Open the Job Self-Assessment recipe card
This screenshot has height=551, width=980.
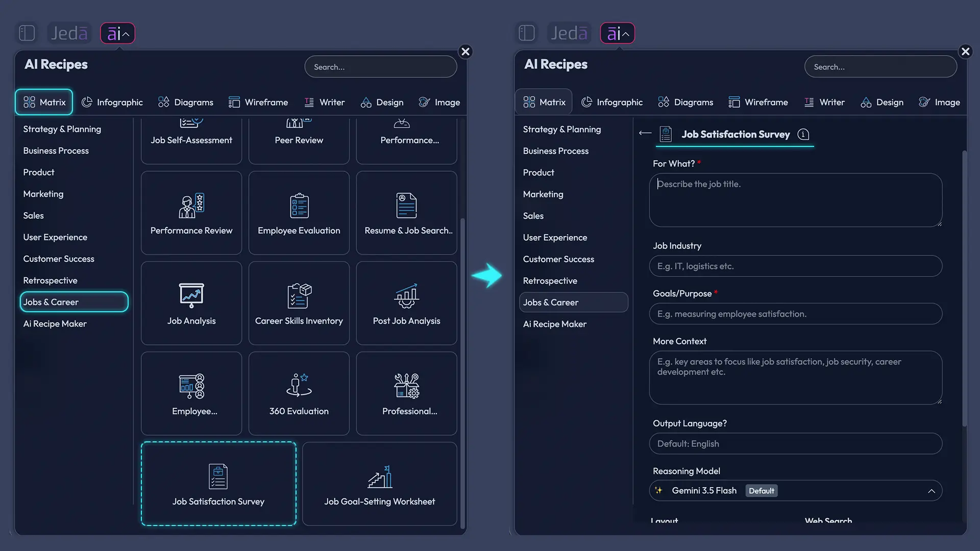[191, 140]
